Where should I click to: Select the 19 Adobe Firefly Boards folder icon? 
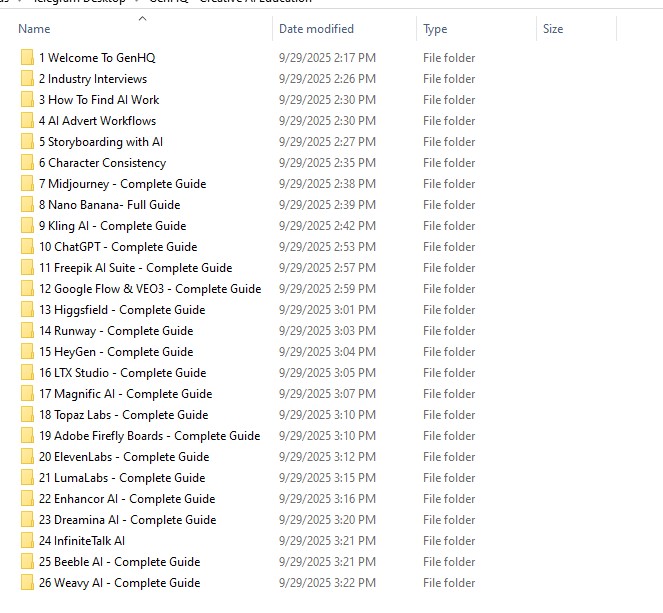point(27,435)
